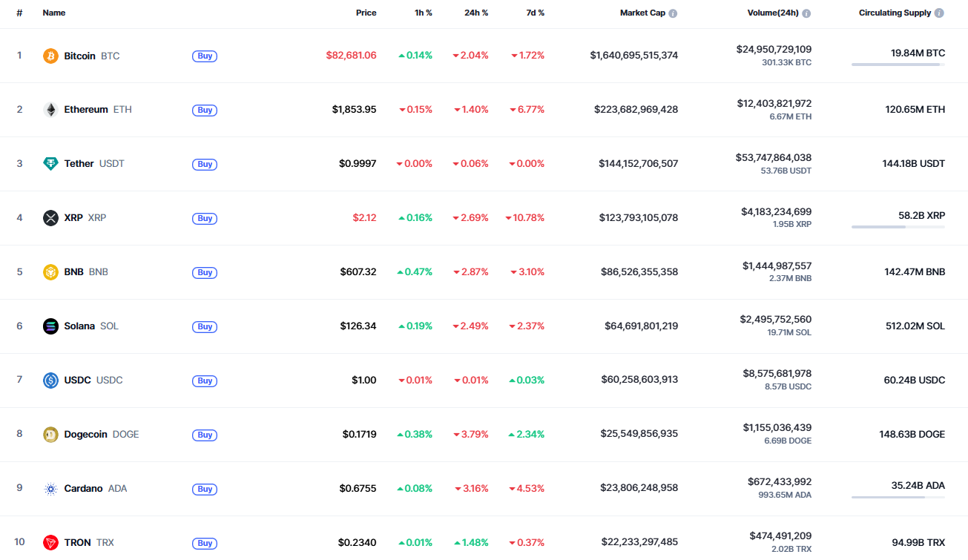Open the BNB detail link
The width and height of the screenshot is (968, 560).
click(73, 271)
